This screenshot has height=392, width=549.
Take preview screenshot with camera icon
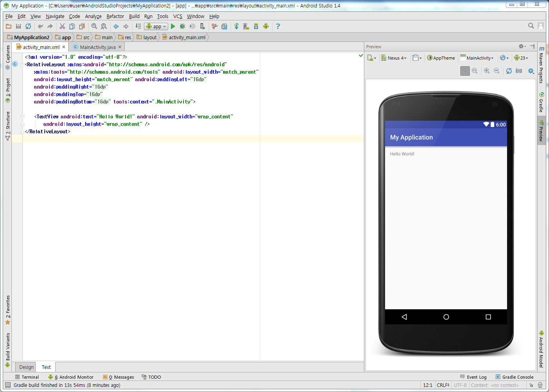[519, 71]
